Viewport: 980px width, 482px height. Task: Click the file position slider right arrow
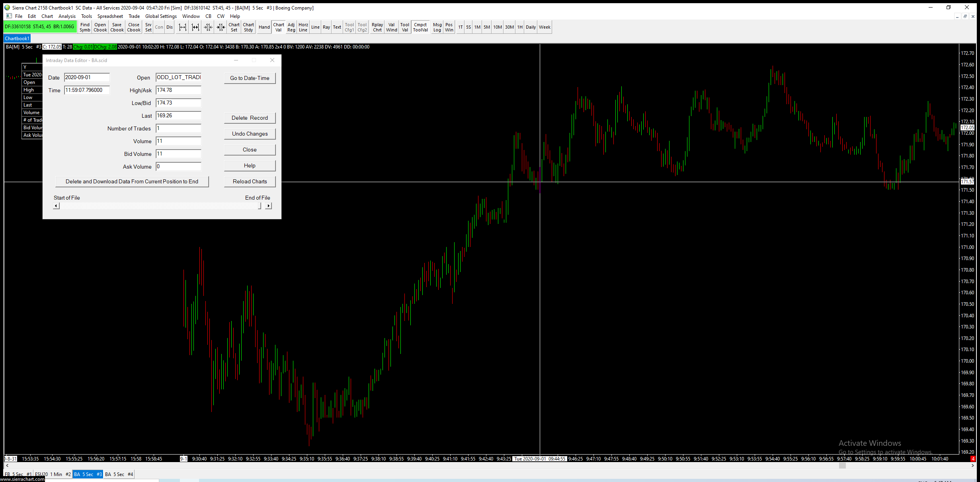pos(269,206)
